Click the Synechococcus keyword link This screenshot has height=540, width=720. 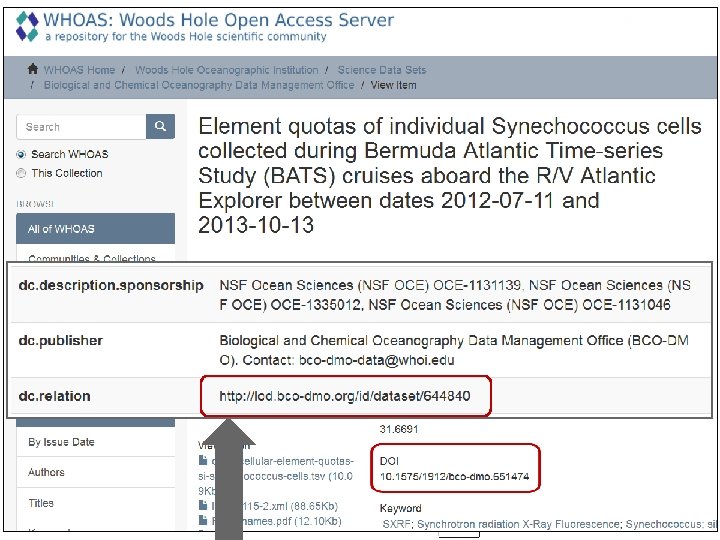click(x=663, y=524)
